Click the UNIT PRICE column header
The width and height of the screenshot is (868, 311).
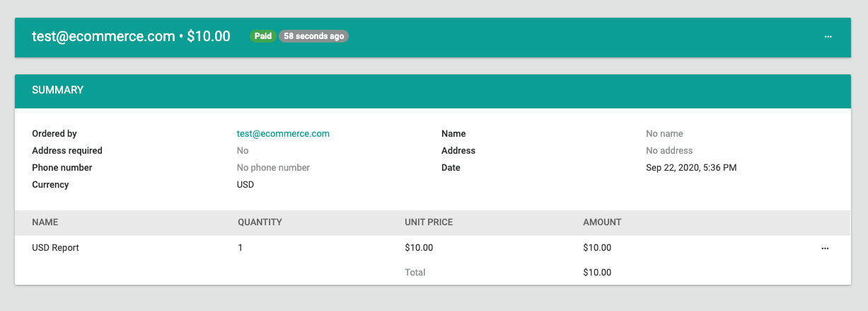click(429, 222)
